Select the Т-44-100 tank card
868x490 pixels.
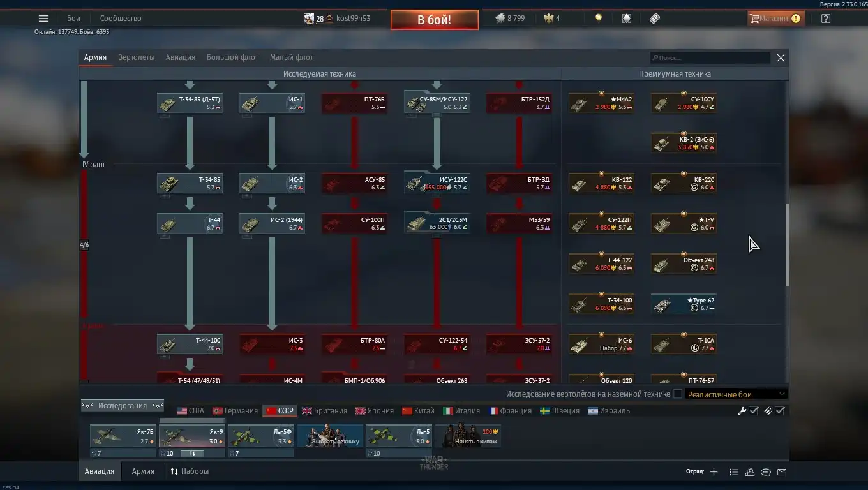tap(190, 344)
